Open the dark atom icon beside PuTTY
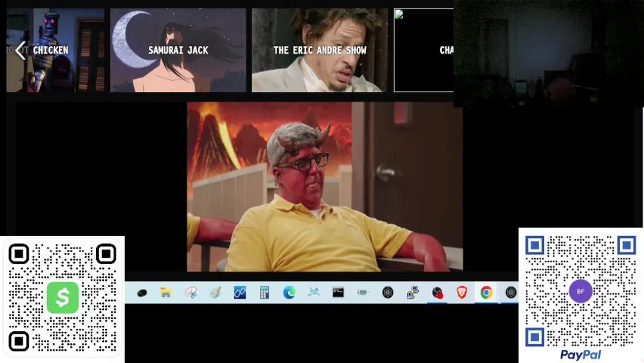 388,292
